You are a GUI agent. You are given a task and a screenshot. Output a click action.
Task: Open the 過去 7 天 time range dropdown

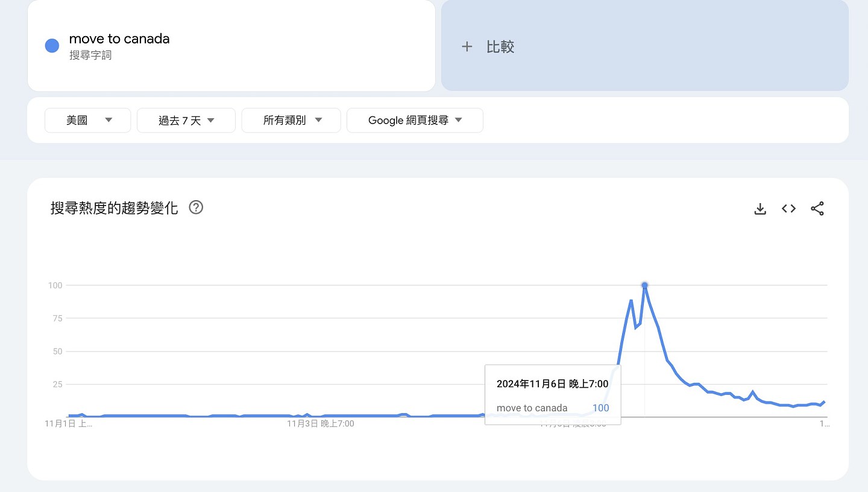point(186,120)
